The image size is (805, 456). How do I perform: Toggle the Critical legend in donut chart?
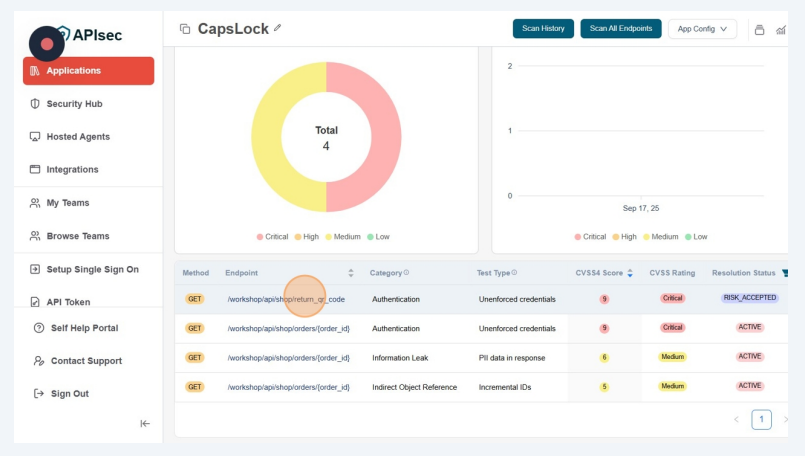[x=272, y=237]
